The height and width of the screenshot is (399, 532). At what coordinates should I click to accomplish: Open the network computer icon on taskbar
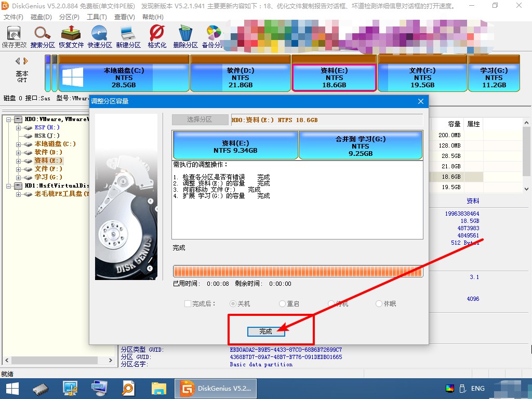(x=70, y=389)
